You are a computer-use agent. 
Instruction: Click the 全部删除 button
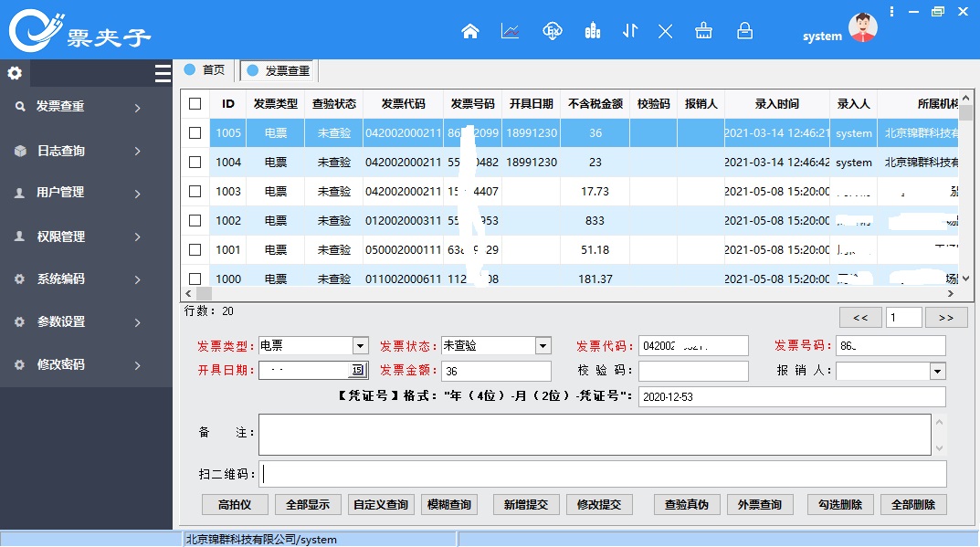click(x=913, y=504)
